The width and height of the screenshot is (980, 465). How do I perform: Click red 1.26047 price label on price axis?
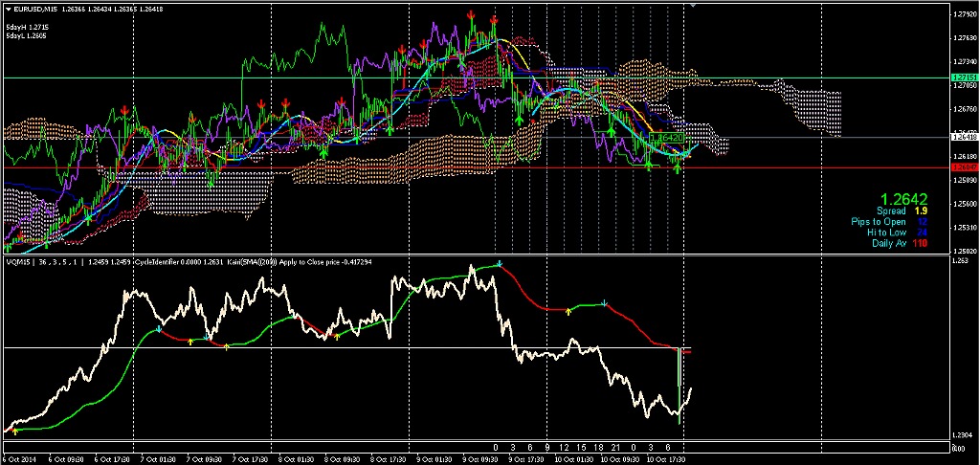pos(963,167)
